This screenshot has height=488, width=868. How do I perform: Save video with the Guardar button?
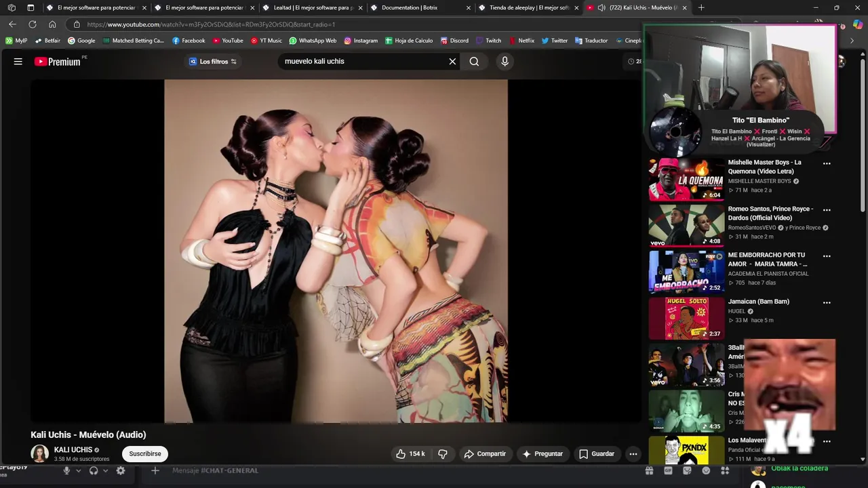coord(597,453)
